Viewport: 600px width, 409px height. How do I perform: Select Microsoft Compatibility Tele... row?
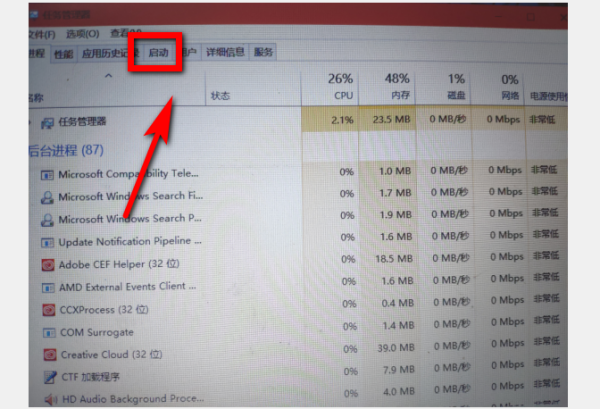298,173
